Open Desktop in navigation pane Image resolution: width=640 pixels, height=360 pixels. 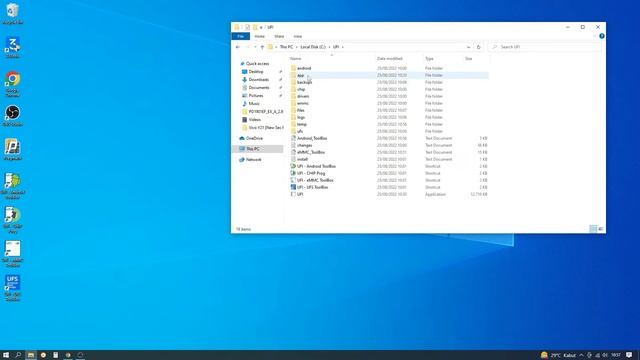click(x=256, y=71)
